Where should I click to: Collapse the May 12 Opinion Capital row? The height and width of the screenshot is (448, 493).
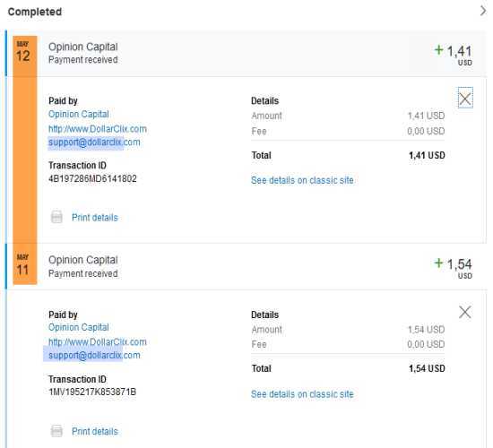[246, 53]
